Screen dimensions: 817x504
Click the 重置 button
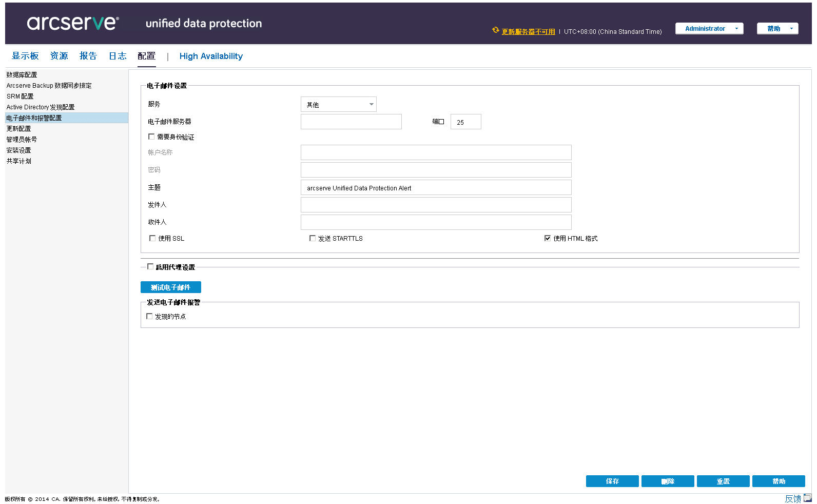coord(723,481)
